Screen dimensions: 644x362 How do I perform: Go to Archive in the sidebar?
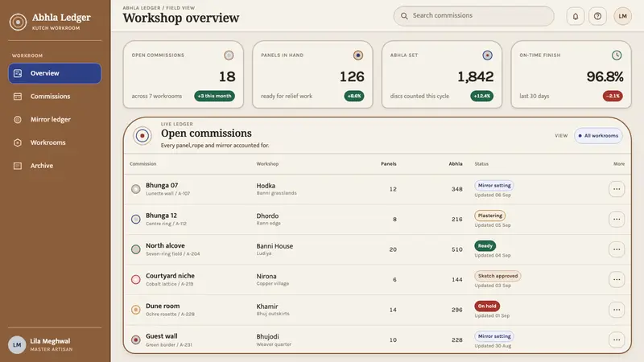[x=55, y=166]
